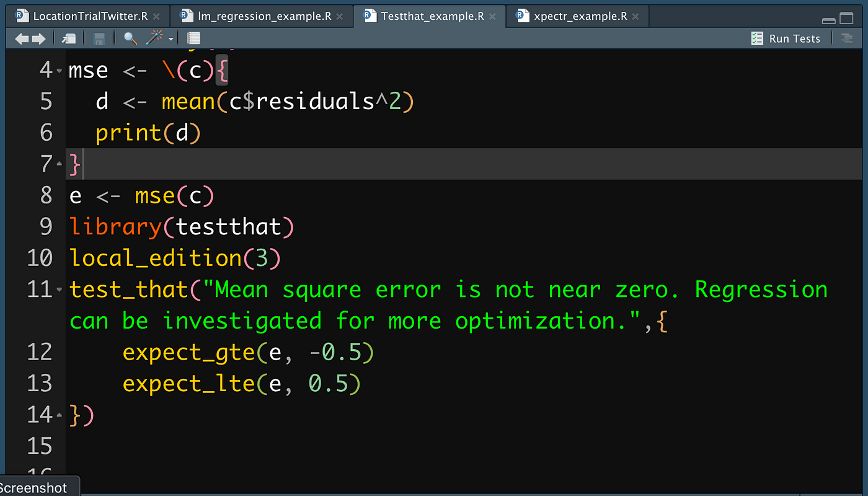Screen dimensions: 868x496
Task: Click on the word 'library' in code
Action: click(115, 227)
